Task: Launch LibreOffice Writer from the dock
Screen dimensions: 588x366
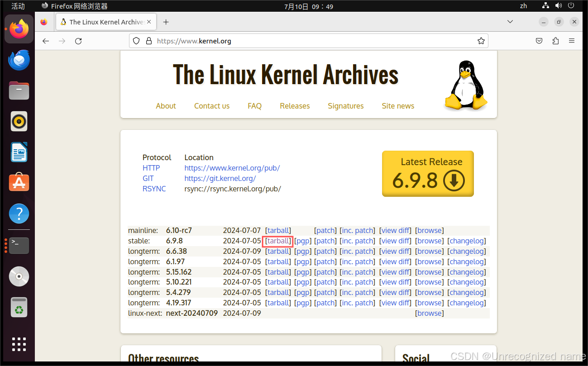Action: click(x=19, y=152)
